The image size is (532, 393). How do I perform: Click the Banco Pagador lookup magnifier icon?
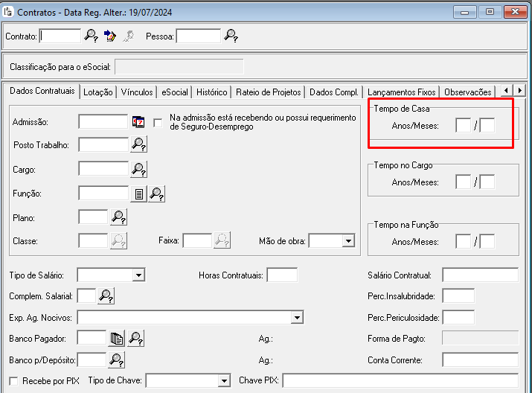(x=135, y=339)
